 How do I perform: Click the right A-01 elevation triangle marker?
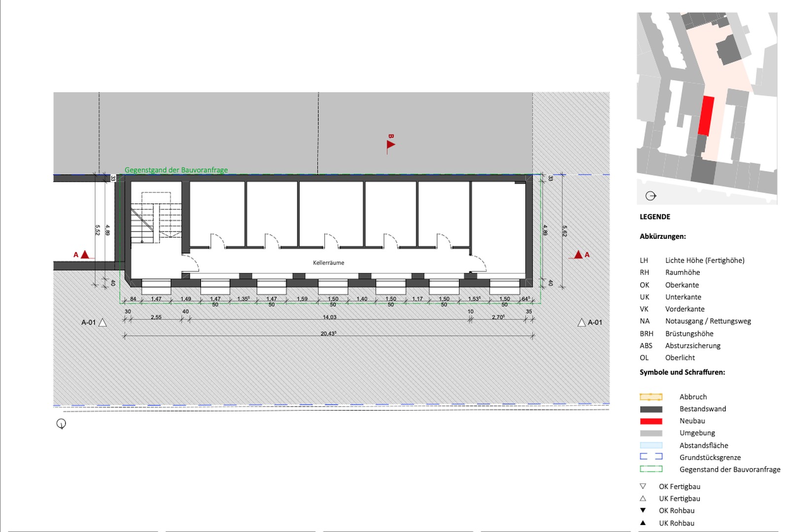(582, 323)
